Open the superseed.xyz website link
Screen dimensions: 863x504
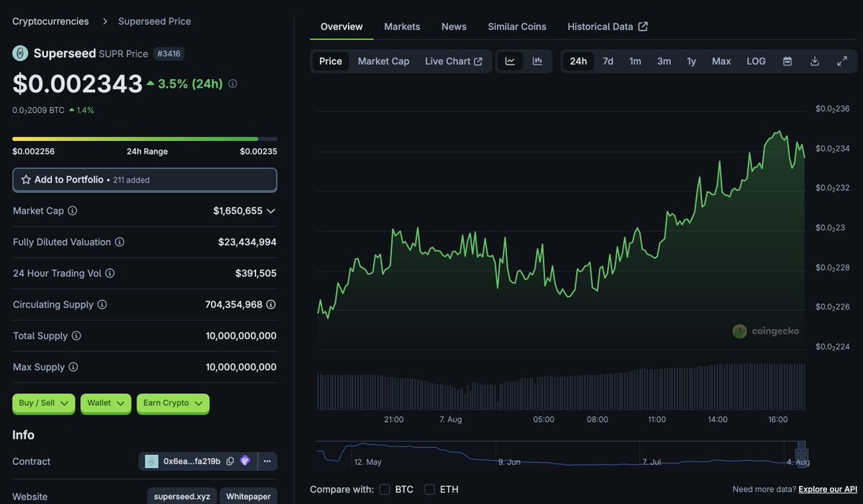point(182,497)
